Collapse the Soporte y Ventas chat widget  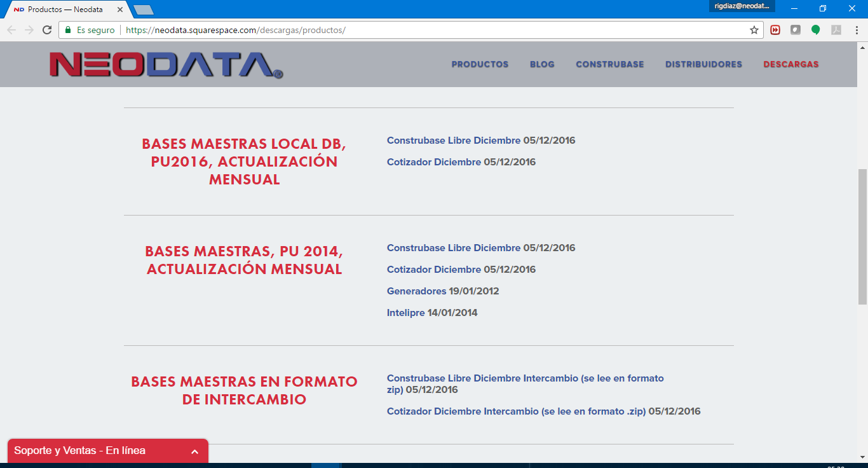point(194,450)
